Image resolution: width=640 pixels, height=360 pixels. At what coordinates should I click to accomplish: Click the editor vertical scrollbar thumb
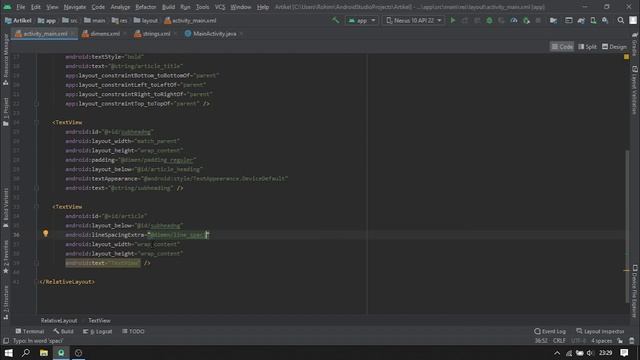pyautogui.click(x=627, y=227)
